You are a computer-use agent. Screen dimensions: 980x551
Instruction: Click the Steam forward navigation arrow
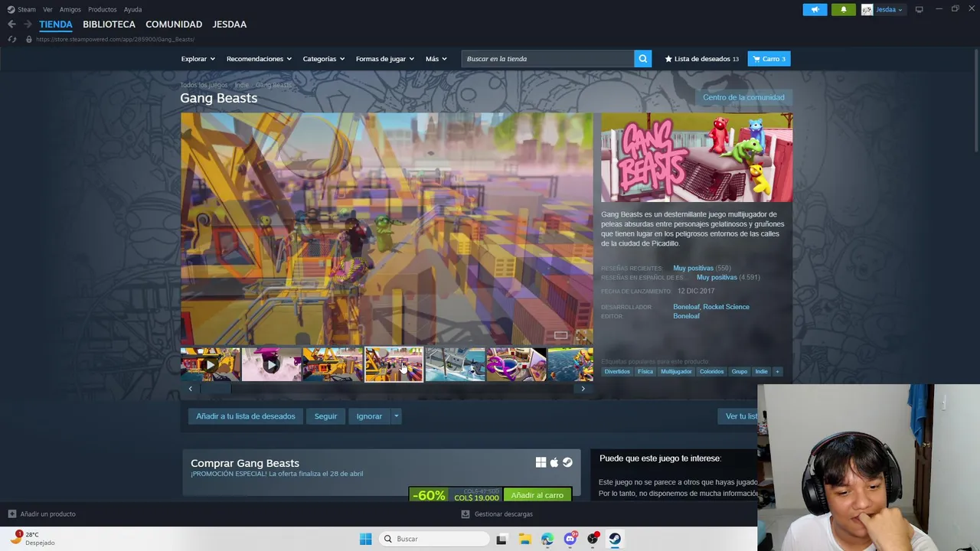pyautogui.click(x=28, y=24)
